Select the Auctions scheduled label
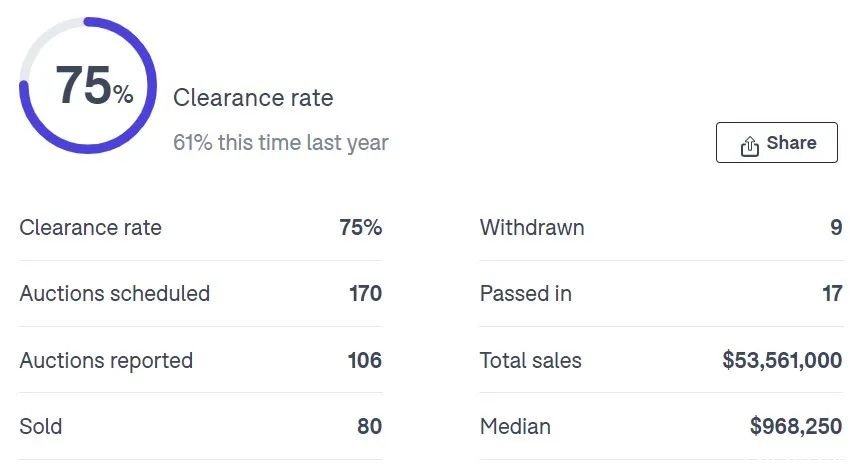The width and height of the screenshot is (855, 472). pyautogui.click(x=115, y=293)
